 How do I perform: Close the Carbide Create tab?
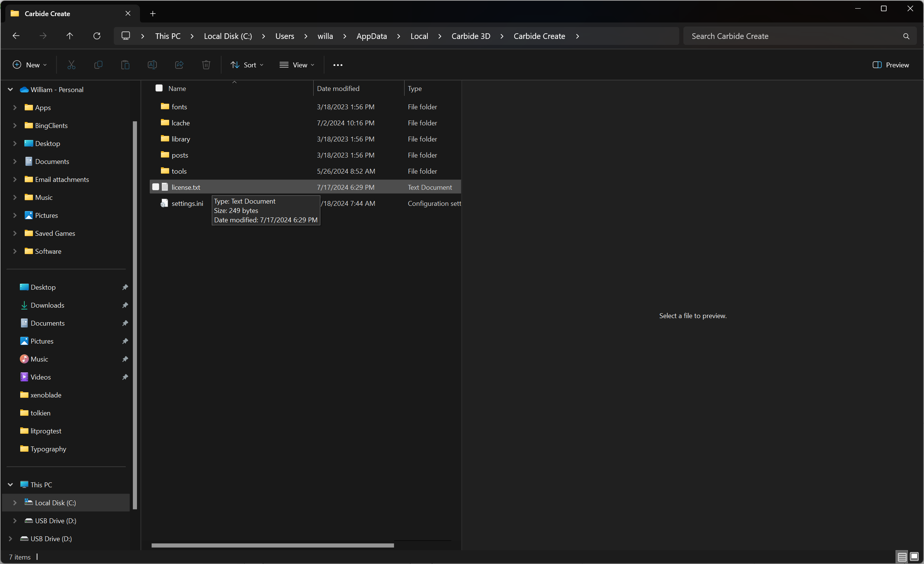click(128, 13)
